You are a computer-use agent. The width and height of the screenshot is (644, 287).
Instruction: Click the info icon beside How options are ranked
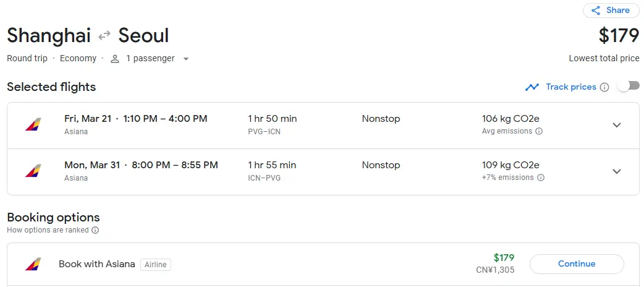pos(95,230)
